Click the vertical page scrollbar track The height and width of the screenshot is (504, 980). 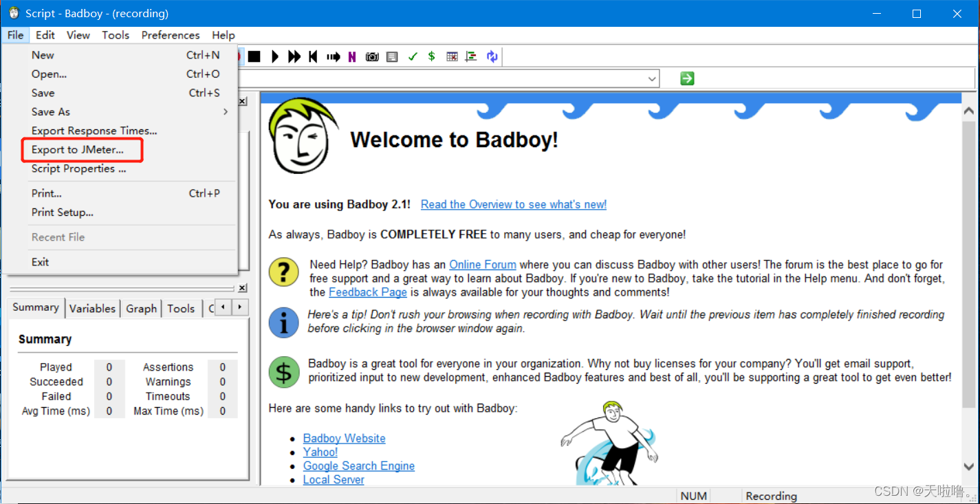(x=970, y=289)
